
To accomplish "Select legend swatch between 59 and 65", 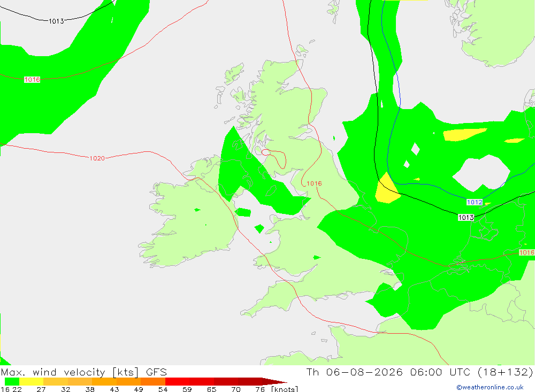I will (x=202, y=381).
